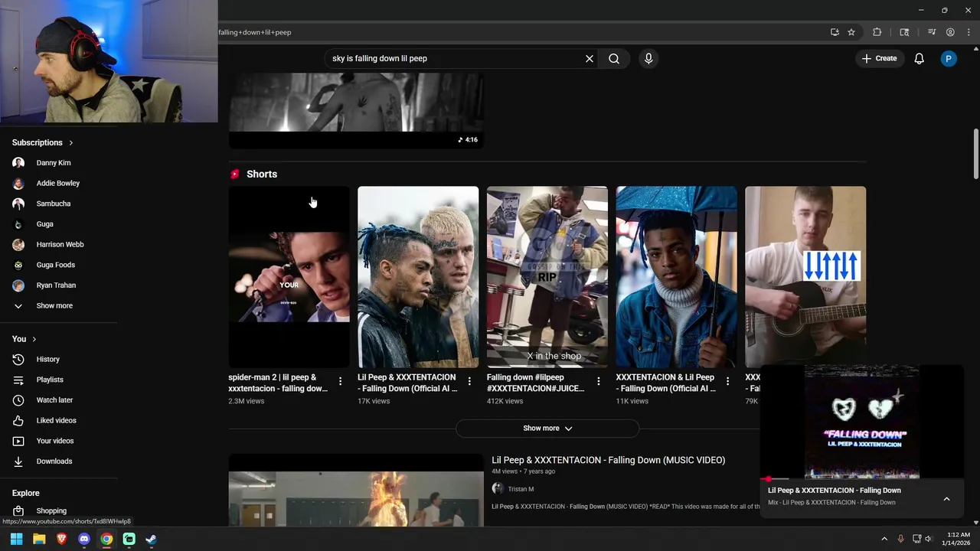
Task: Click the install app icon in address bar
Action: [835, 32]
